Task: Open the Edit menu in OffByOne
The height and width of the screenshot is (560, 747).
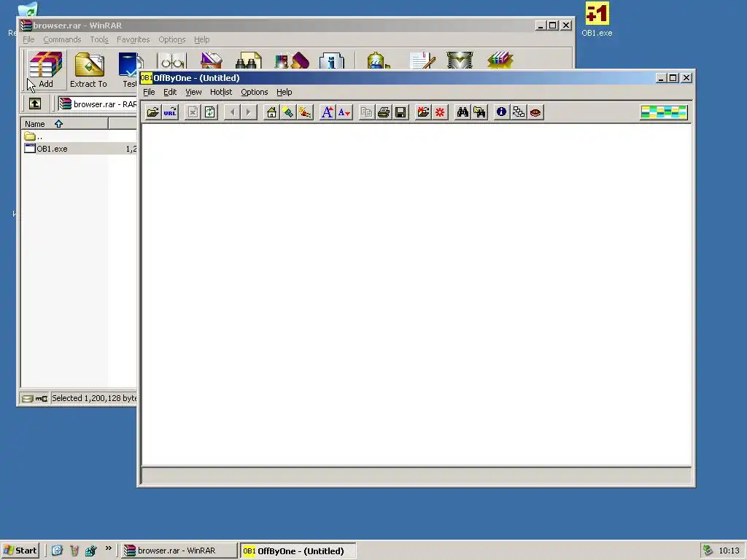Action: [x=170, y=92]
